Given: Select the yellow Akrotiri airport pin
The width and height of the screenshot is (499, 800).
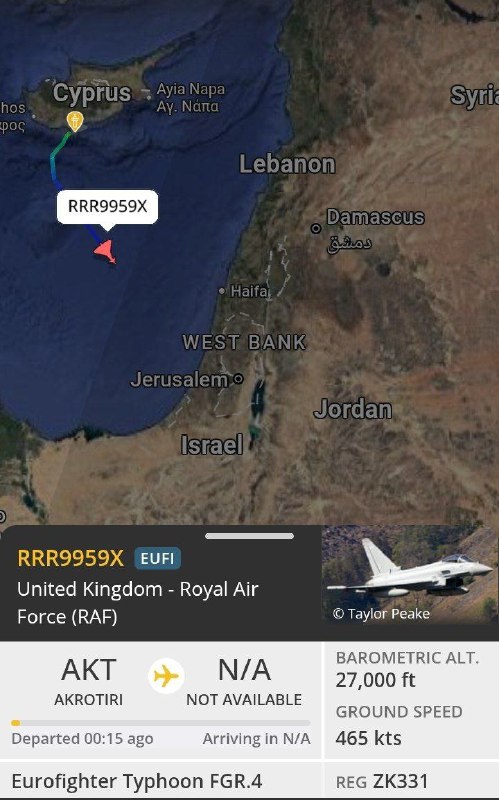Looking at the screenshot, I should click(x=75, y=121).
